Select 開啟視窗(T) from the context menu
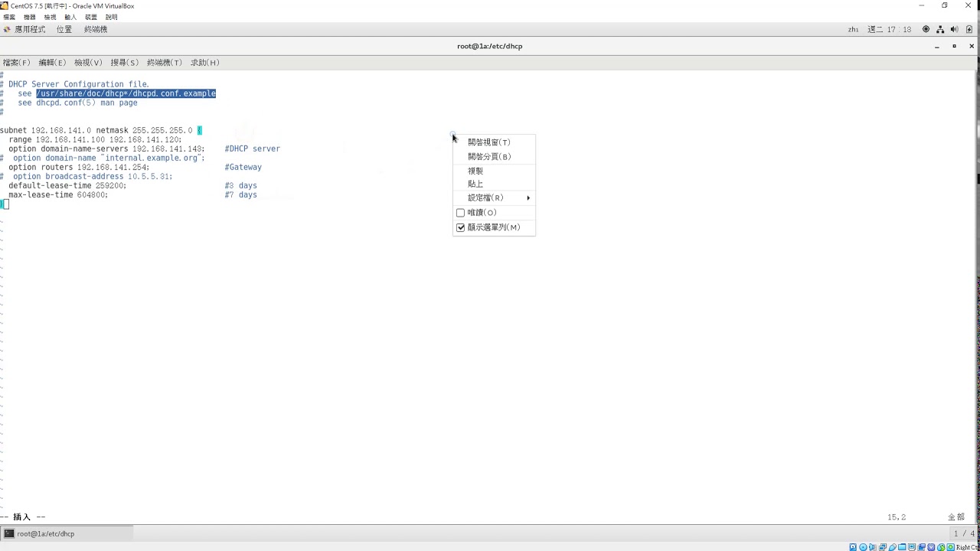Screen dimensions: 980x551 (x=494, y=142)
